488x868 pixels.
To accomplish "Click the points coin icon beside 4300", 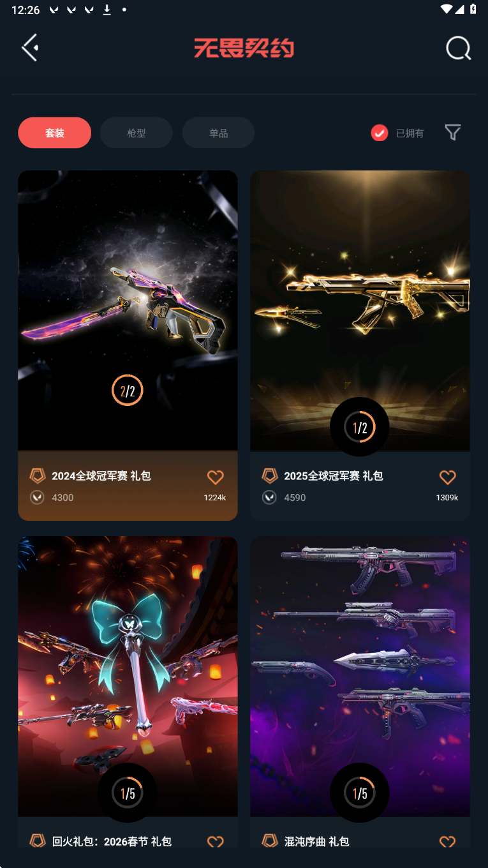I will 37,497.
